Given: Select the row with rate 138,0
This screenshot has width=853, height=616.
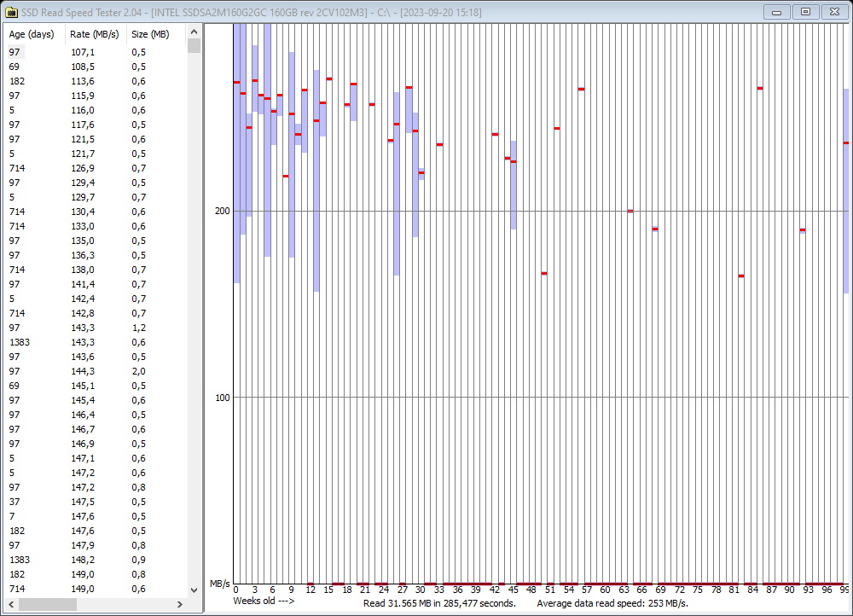Looking at the screenshot, I should [96, 270].
